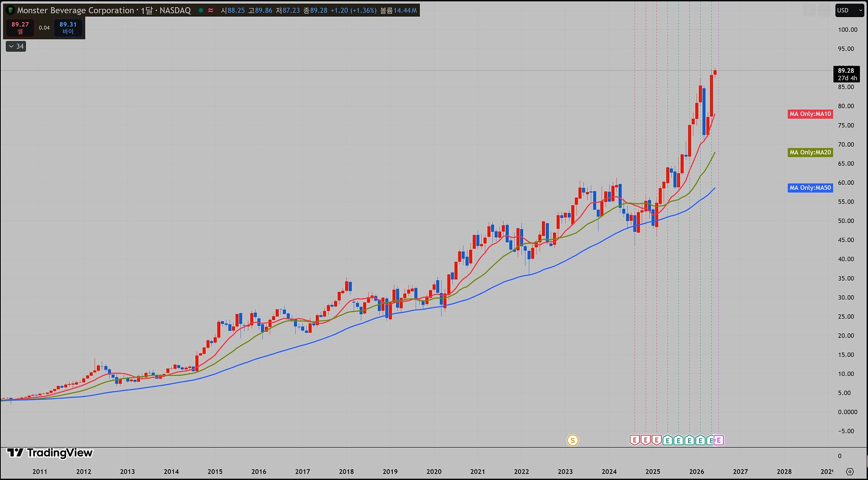Select the MA Only:MA10 red label
The width and height of the screenshot is (868, 480).
[x=810, y=114]
